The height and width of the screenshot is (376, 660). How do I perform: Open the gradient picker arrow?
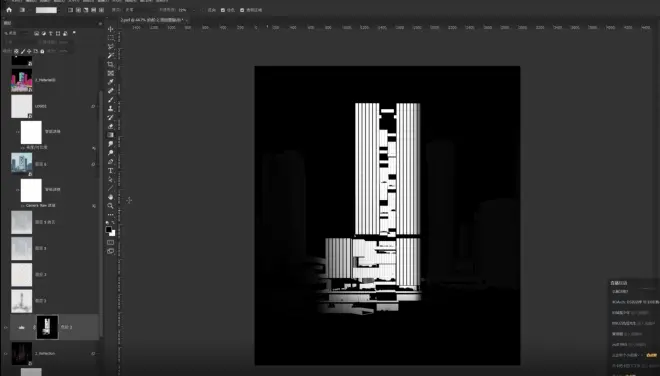(x=59, y=10)
